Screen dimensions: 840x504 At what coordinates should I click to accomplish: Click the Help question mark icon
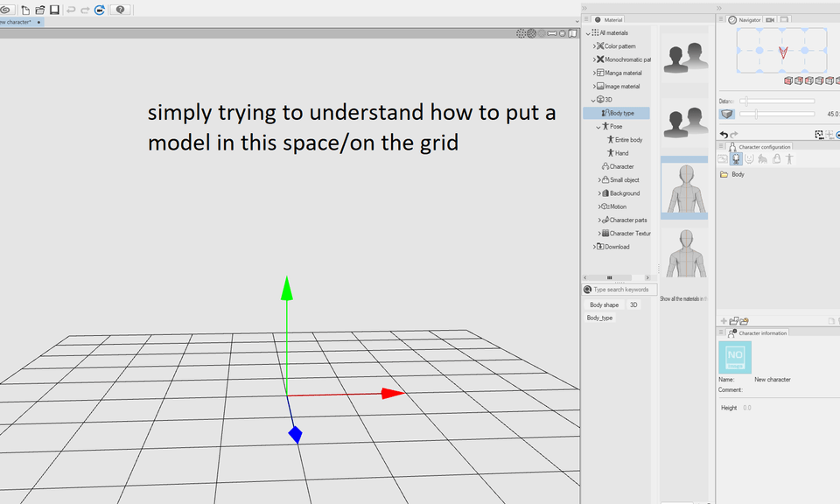pyautogui.click(x=119, y=9)
